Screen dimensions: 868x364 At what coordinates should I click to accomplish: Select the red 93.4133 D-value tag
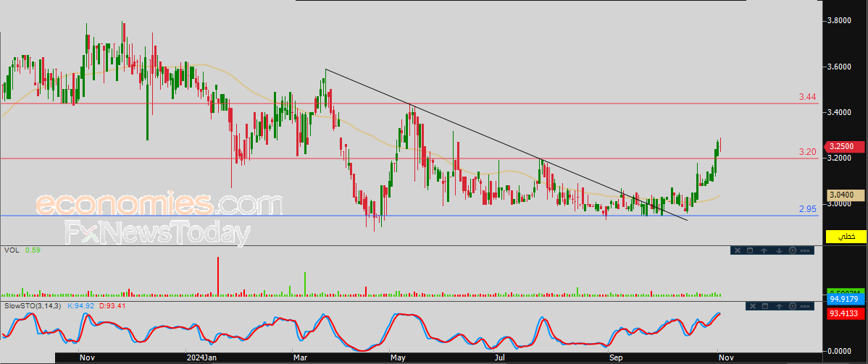pos(846,313)
